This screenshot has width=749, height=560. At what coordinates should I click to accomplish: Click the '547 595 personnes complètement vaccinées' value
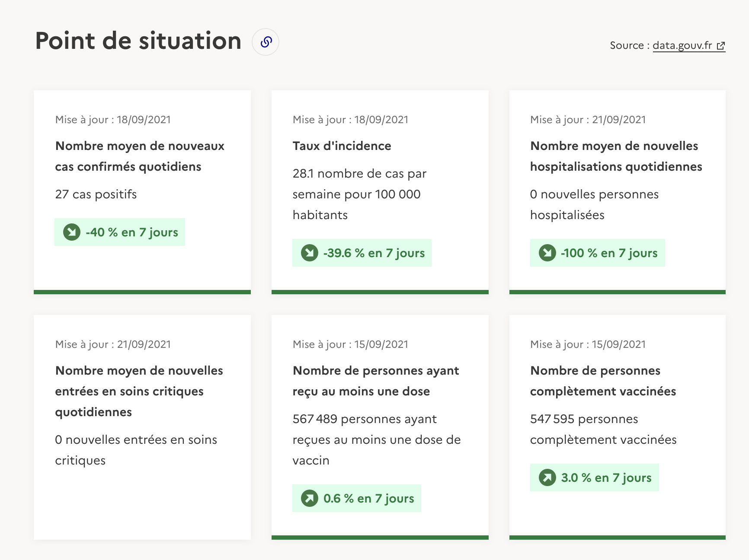point(603,429)
